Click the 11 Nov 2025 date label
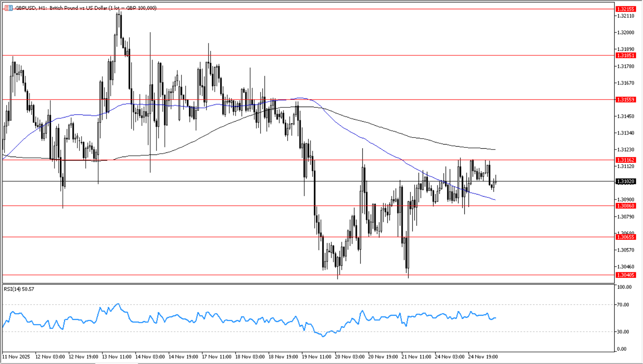This screenshot has height=364, width=643. [16, 357]
